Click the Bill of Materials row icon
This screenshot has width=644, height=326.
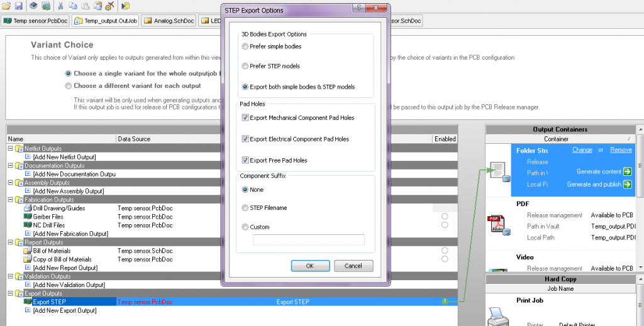[28, 251]
